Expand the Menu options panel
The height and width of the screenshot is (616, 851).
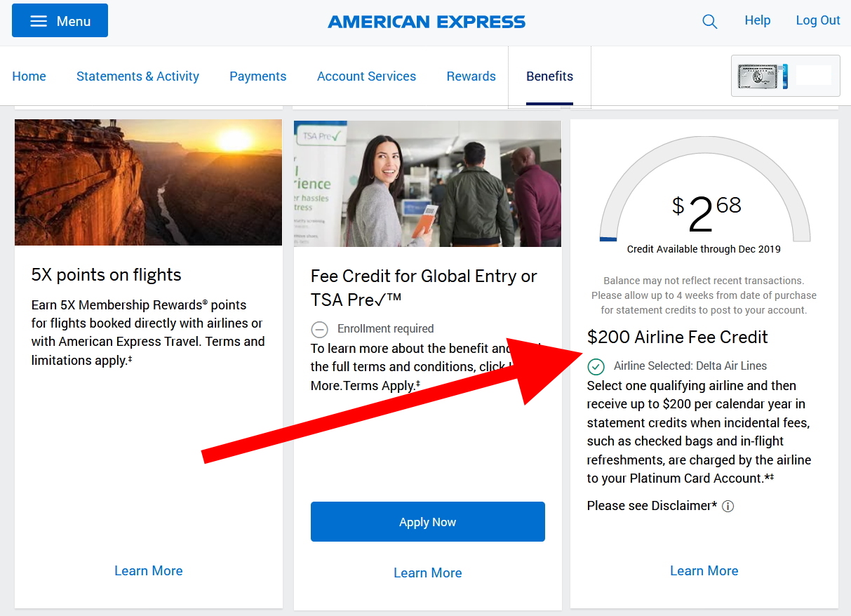click(x=59, y=20)
